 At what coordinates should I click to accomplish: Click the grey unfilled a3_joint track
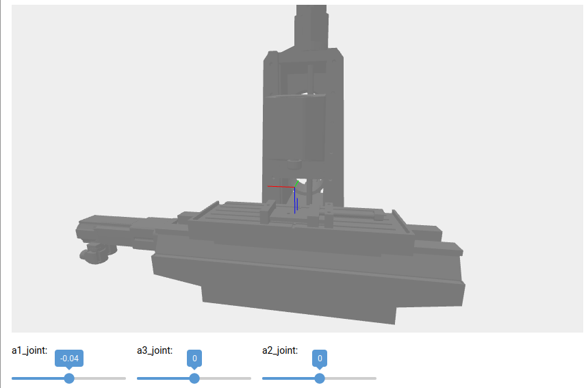pos(225,378)
